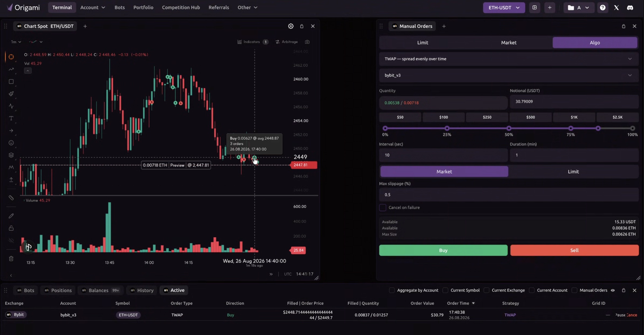Add a new tab beside Manual Orders

[444, 26]
